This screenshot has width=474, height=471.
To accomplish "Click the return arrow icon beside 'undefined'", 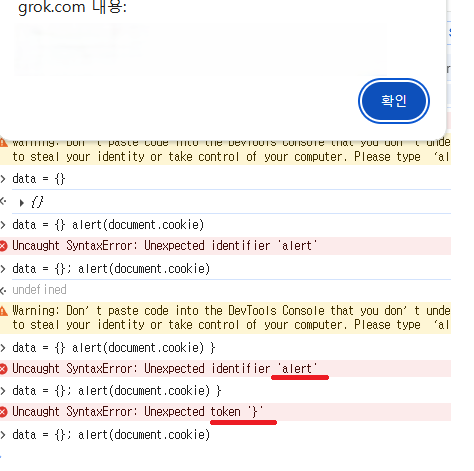I will click(3, 291).
